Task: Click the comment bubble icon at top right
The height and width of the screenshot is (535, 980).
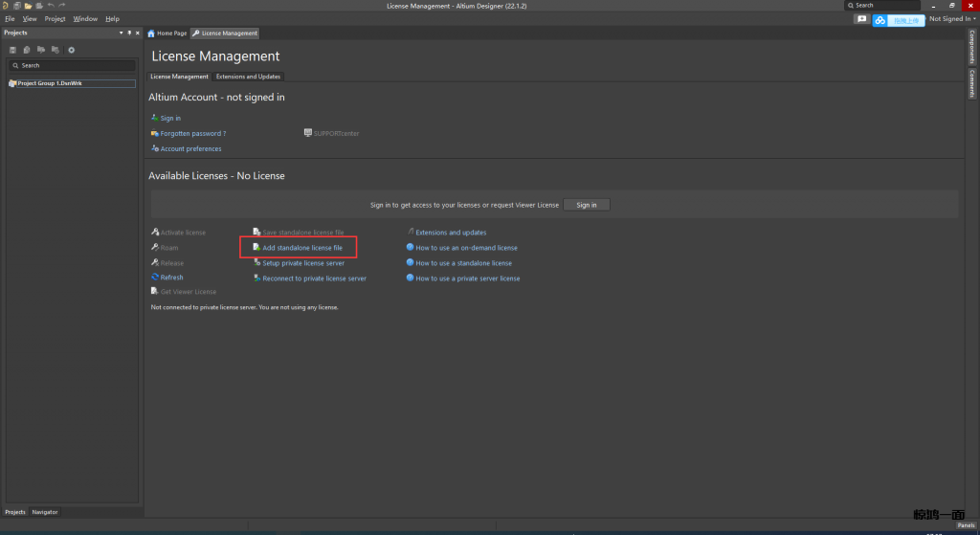Action: [861, 19]
